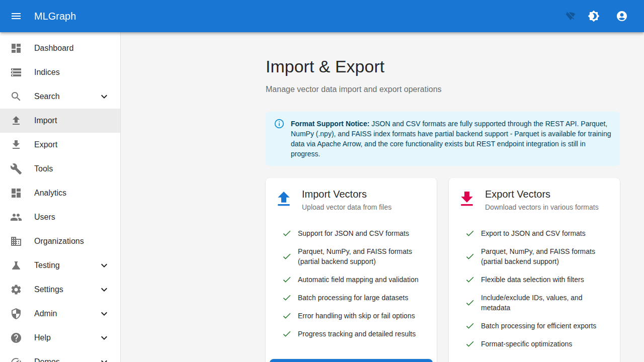The height and width of the screenshot is (362, 644).
Task: Open Organizations using the building icon
Action: (x=16, y=241)
